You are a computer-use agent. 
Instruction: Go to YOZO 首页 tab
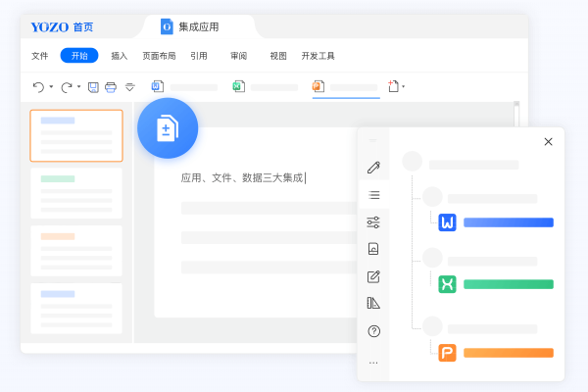point(64,27)
